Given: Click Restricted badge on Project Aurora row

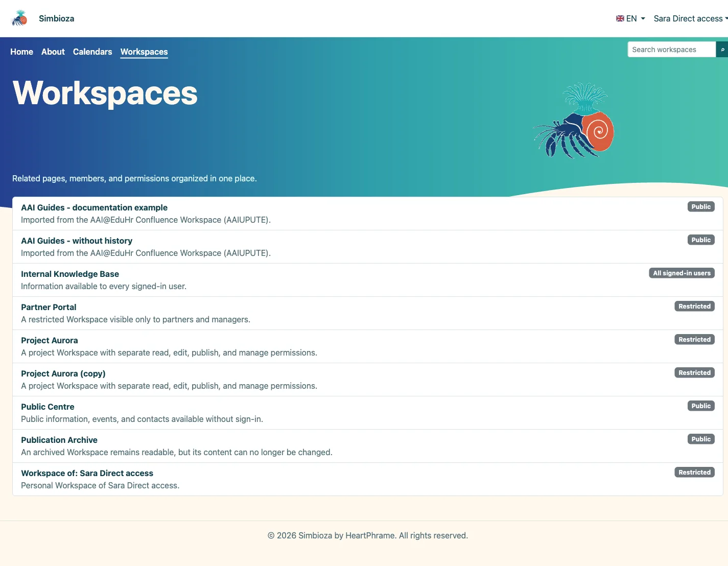Looking at the screenshot, I should tap(694, 340).
